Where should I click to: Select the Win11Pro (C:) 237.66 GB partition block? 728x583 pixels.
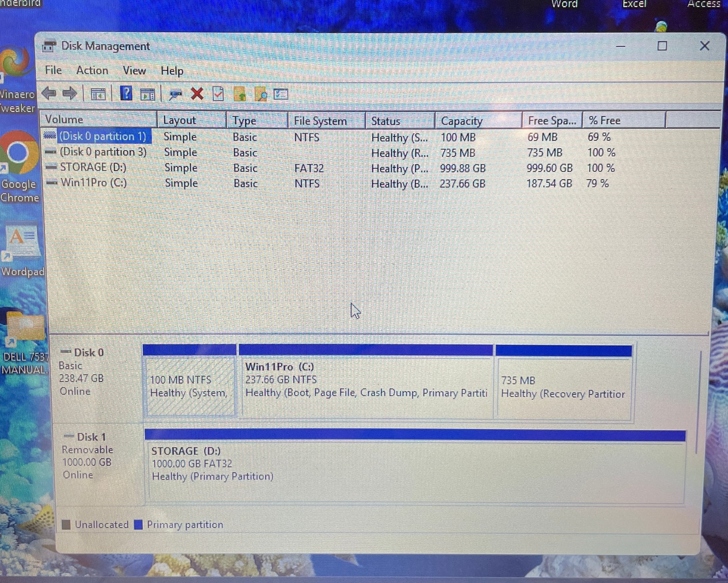click(x=366, y=381)
